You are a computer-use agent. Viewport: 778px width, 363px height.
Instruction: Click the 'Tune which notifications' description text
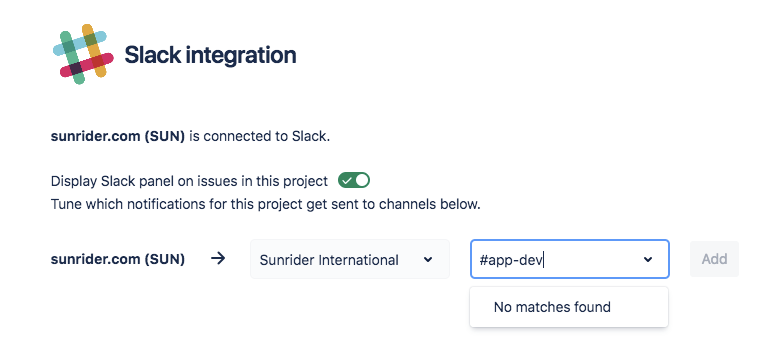(265, 204)
